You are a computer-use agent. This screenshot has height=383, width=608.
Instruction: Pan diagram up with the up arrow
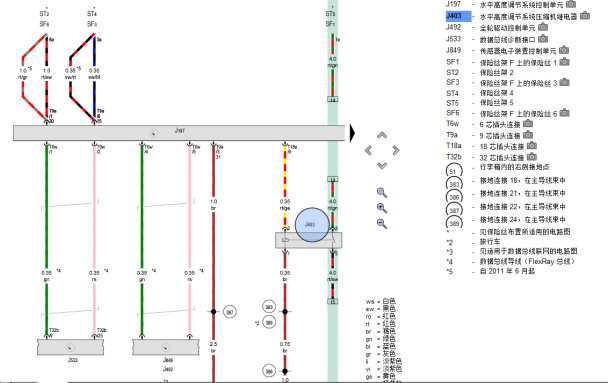(x=382, y=135)
